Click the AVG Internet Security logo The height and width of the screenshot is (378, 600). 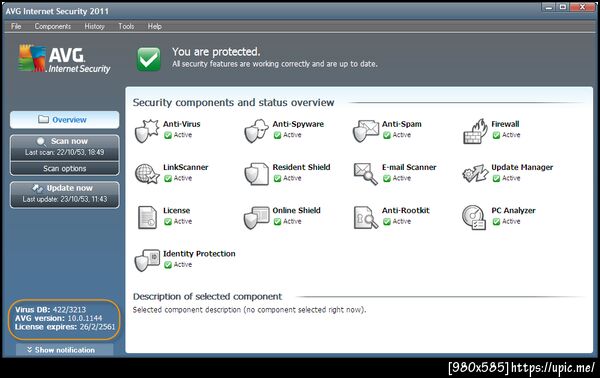point(64,59)
